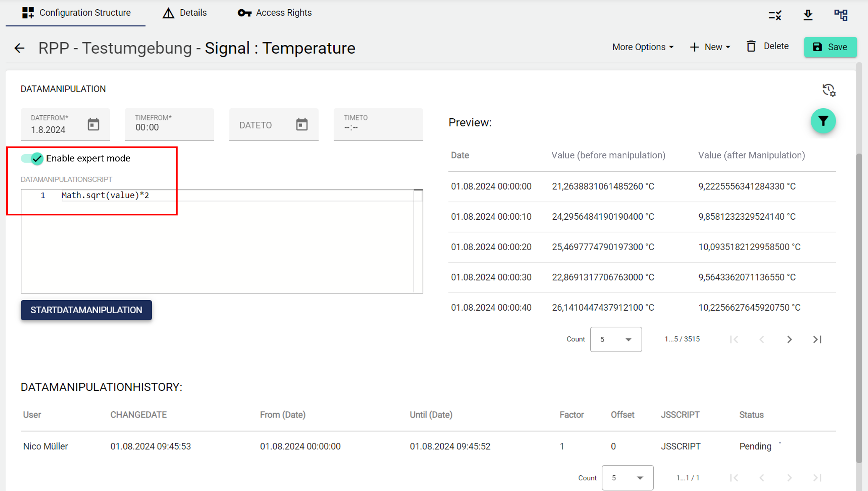Viewport: 868px width, 491px height.
Task: Switch to the Details tab
Action: 185,13
